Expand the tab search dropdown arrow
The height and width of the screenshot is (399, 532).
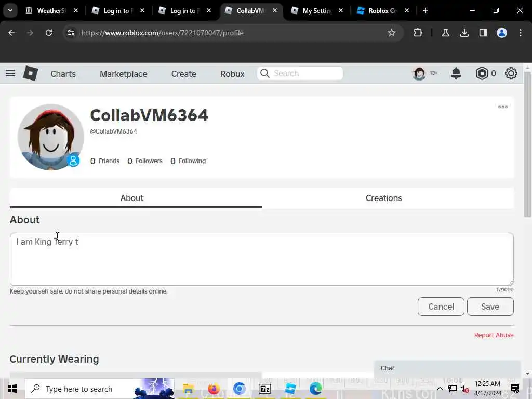coord(10,10)
